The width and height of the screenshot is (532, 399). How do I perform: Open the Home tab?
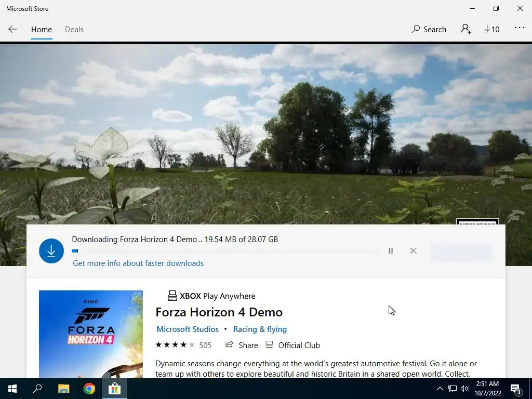tap(42, 30)
